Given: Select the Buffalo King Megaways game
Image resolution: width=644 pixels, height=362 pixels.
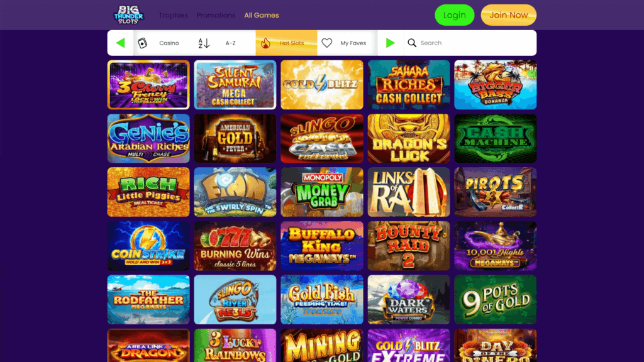Looking at the screenshot, I should tap(322, 246).
